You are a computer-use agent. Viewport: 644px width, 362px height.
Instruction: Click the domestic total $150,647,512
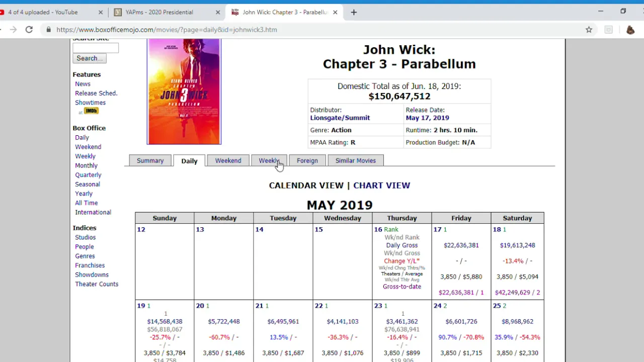(x=399, y=96)
